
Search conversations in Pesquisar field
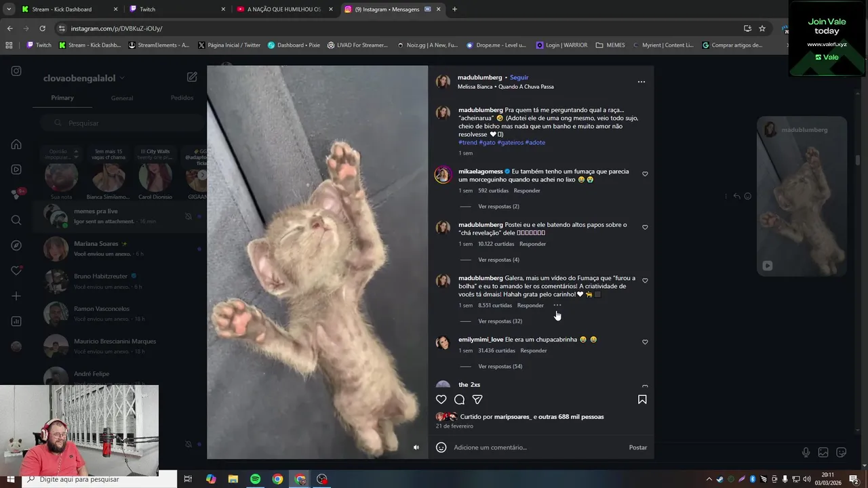point(122,123)
